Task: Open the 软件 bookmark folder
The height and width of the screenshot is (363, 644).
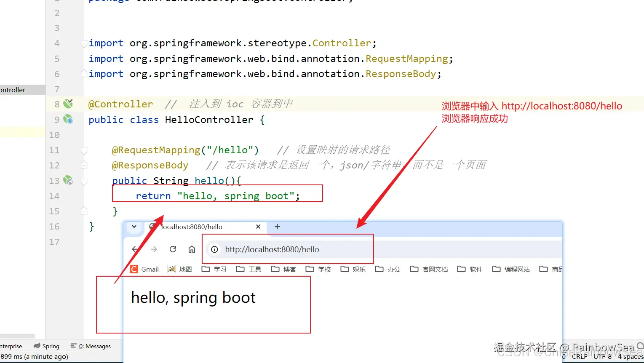Action: pyautogui.click(x=470, y=269)
